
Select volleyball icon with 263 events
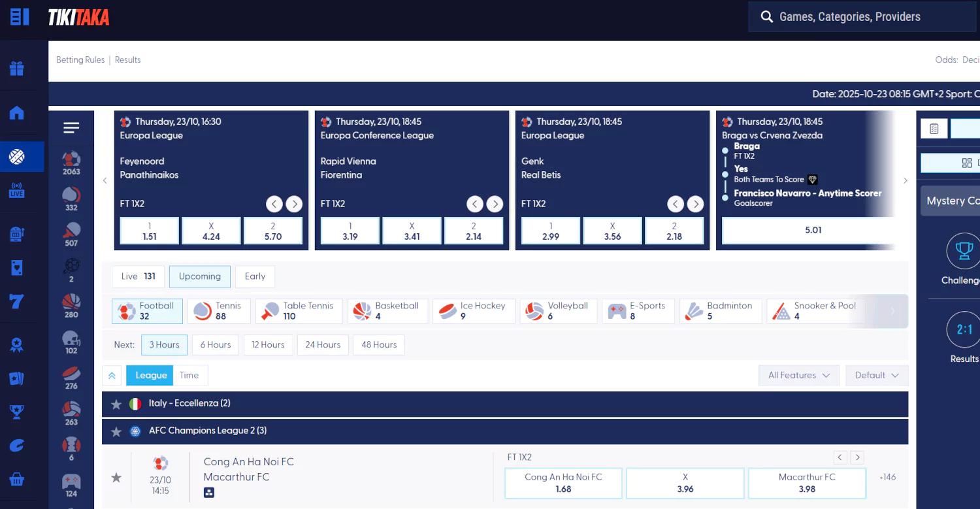point(71,413)
